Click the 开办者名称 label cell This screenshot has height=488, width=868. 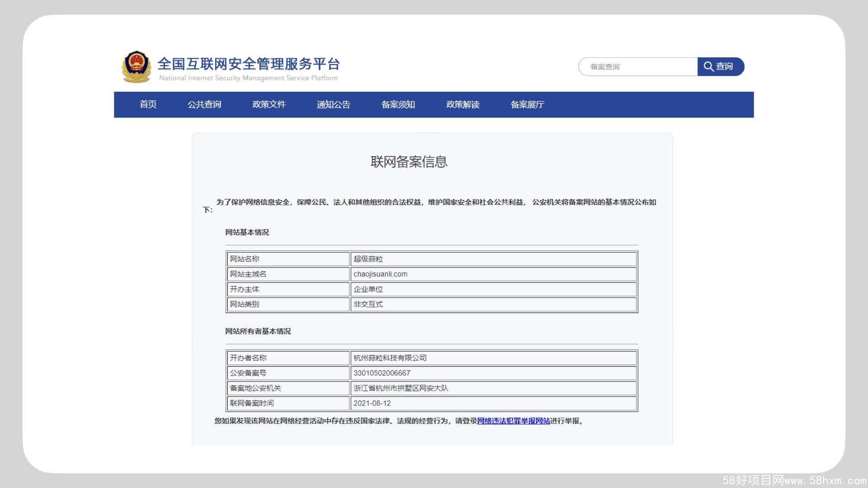[288, 358]
